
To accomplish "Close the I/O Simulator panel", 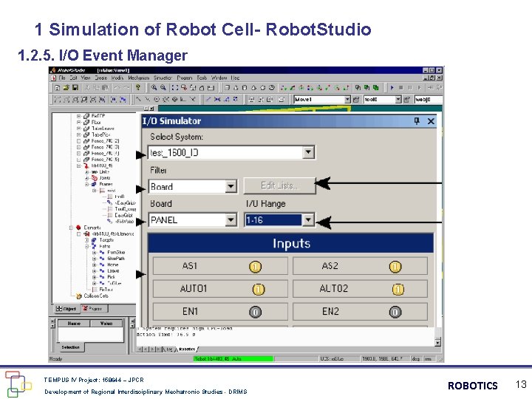I will tap(431, 121).
